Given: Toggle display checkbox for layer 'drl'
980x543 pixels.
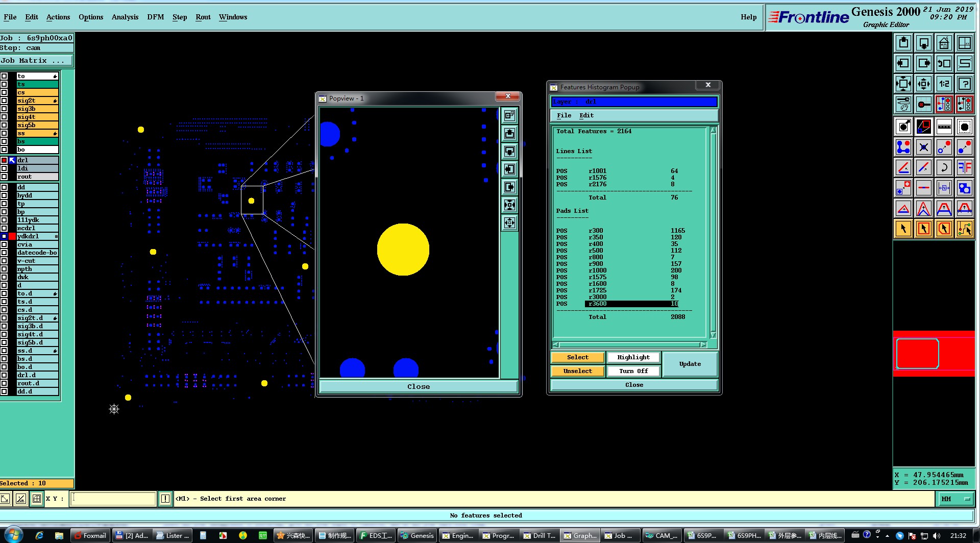Looking at the screenshot, I should pyautogui.click(x=4, y=160).
